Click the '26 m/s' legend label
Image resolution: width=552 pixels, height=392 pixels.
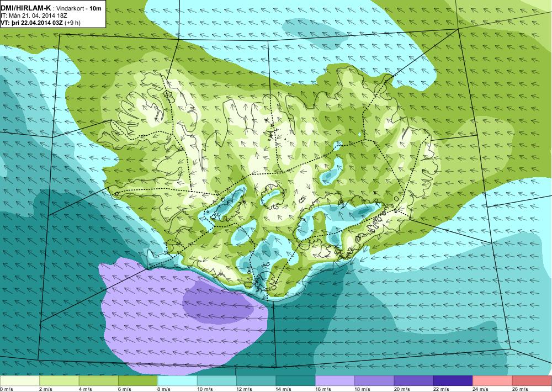tap(521, 389)
